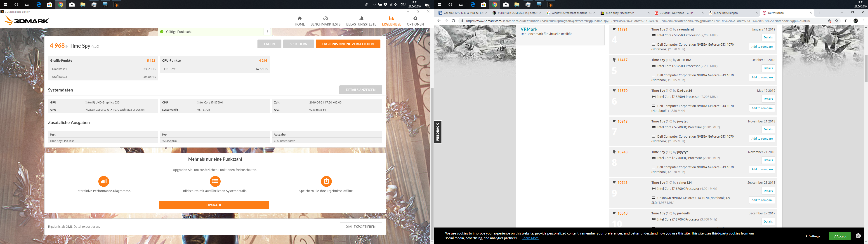This screenshot has height=244, width=868.
Task: Add ravendarat's 11791 result to compare
Action: (762, 47)
